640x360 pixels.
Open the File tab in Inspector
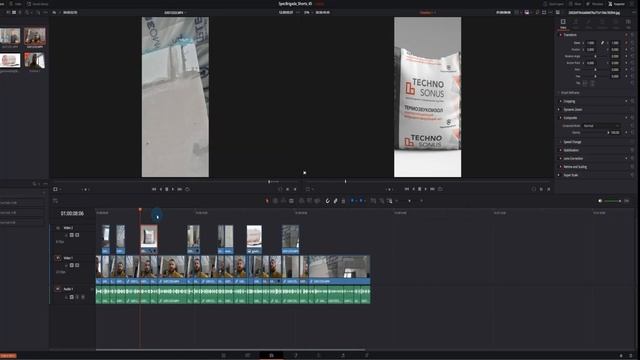(x=628, y=24)
